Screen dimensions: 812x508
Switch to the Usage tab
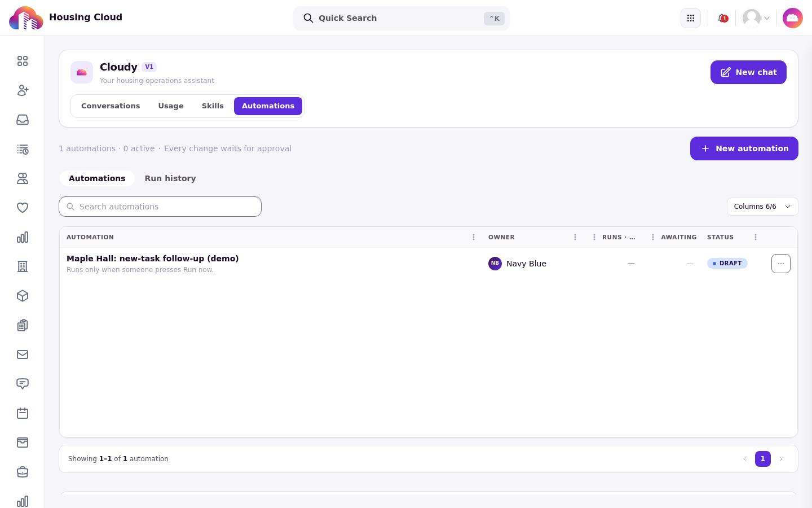pyautogui.click(x=171, y=106)
